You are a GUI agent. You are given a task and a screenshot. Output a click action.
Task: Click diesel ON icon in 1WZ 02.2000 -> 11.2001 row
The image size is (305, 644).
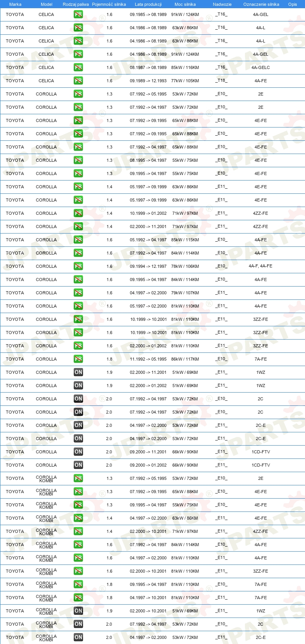pyautogui.click(x=78, y=372)
